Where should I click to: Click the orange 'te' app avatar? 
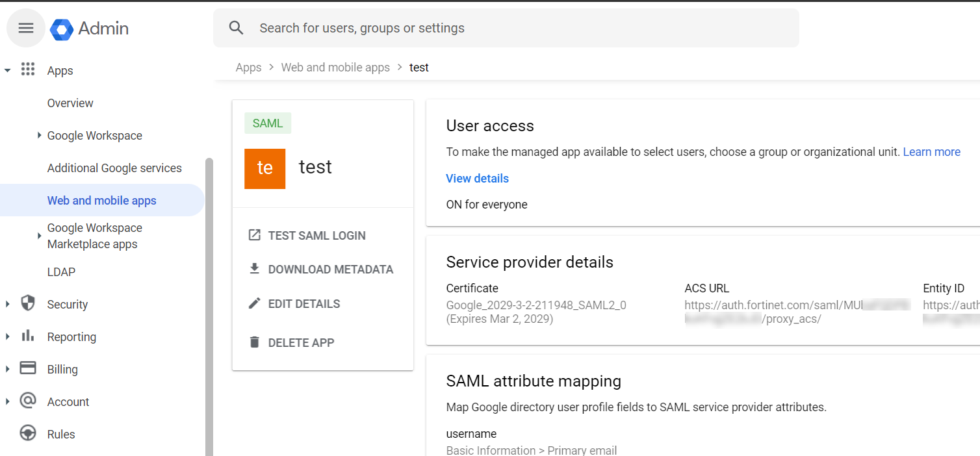pyautogui.click(x=264, y=168)
